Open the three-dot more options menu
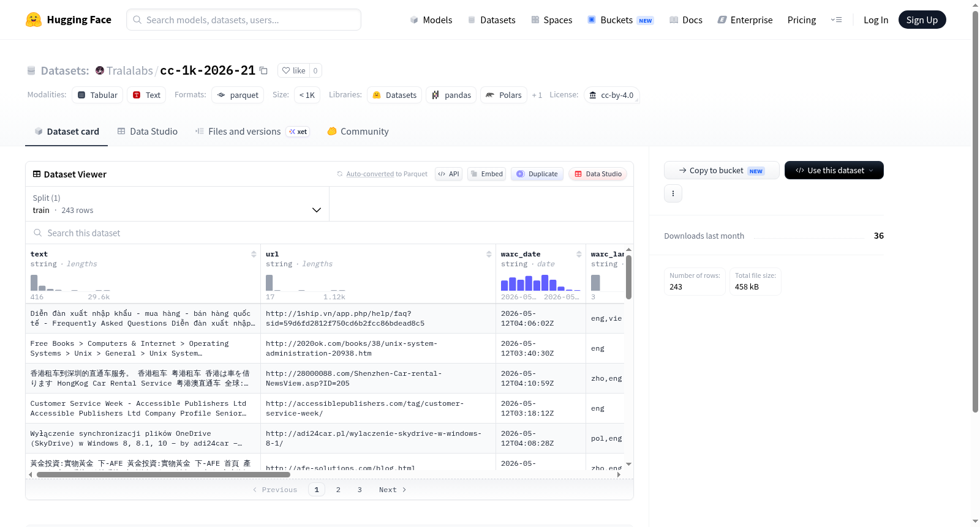 coord(673,193)
